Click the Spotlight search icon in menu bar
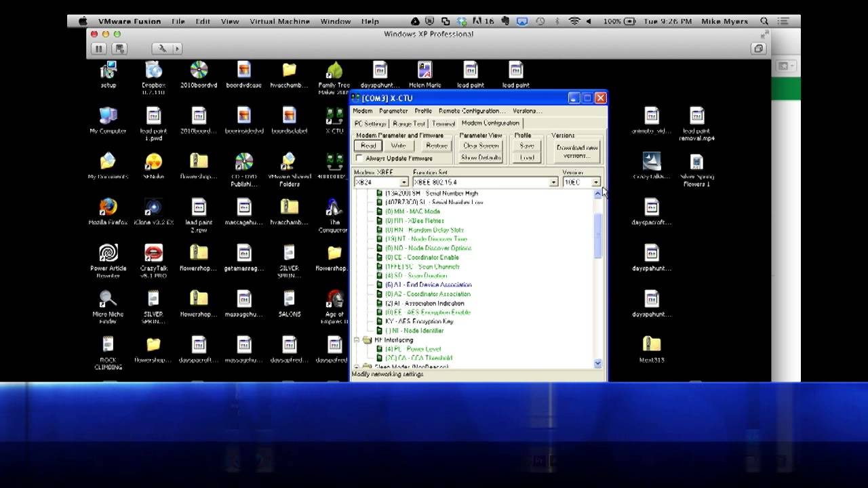The image size is (868, 488). coord(764,21)
